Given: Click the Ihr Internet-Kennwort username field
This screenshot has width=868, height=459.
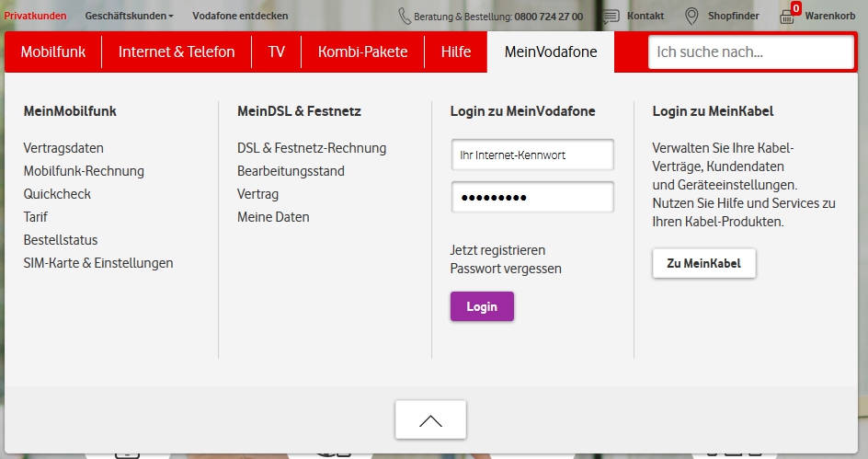Looking at the screenshot, I should (532, 155).
